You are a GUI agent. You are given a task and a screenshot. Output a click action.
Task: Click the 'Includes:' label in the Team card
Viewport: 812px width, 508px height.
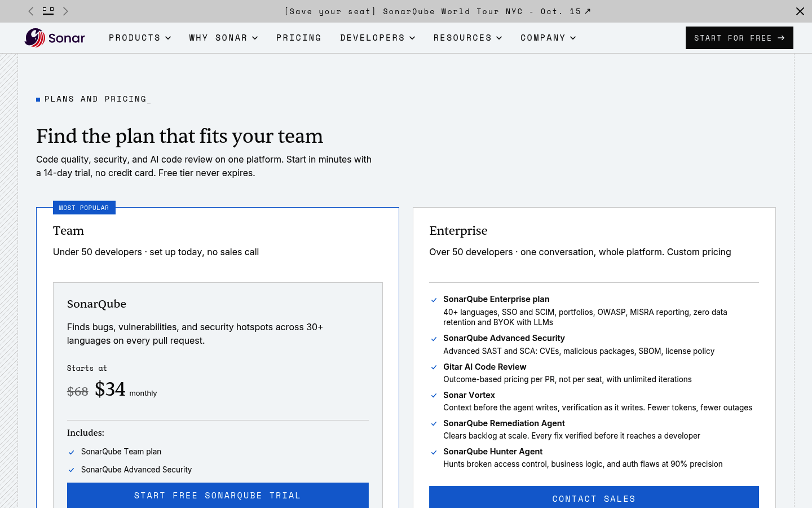pos(86,433)
